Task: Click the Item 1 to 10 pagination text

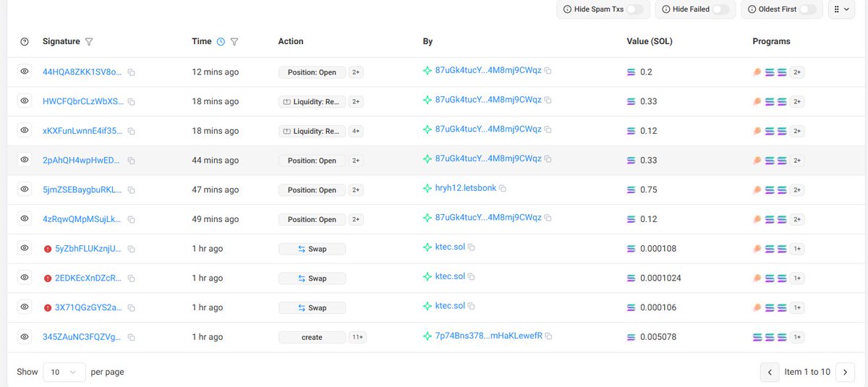Action: pyautogui.click(x=807, y=372)
